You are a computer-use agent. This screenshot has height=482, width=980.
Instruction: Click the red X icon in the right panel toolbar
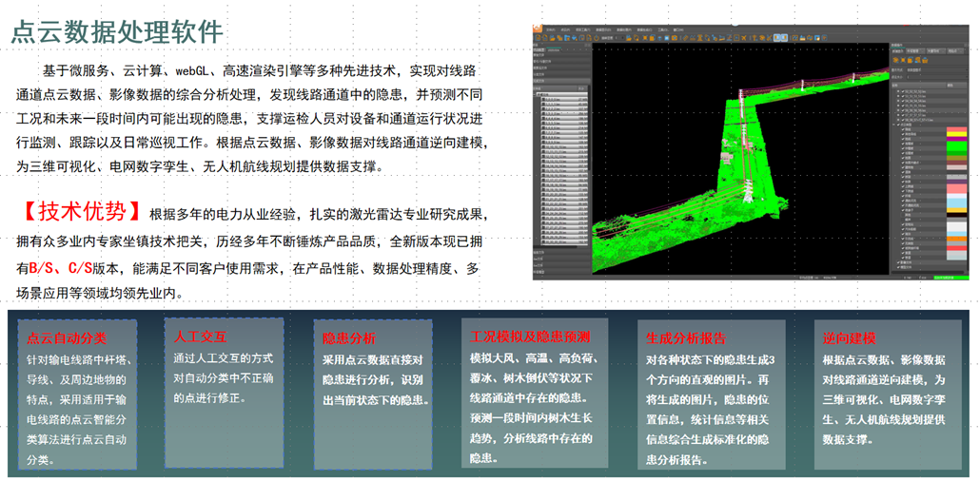[x=903, y=60]
